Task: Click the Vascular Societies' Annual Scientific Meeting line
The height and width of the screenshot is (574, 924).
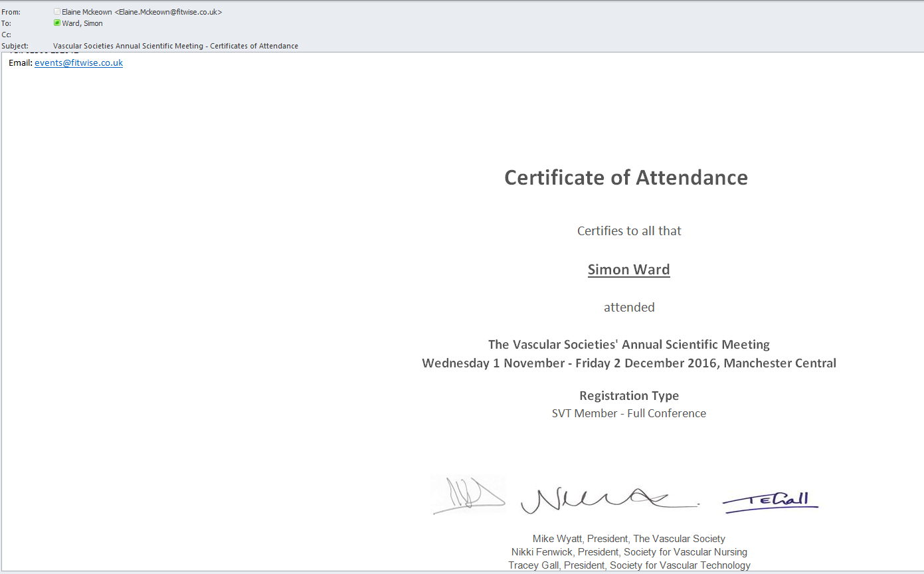Action: [x=628, y=344]
